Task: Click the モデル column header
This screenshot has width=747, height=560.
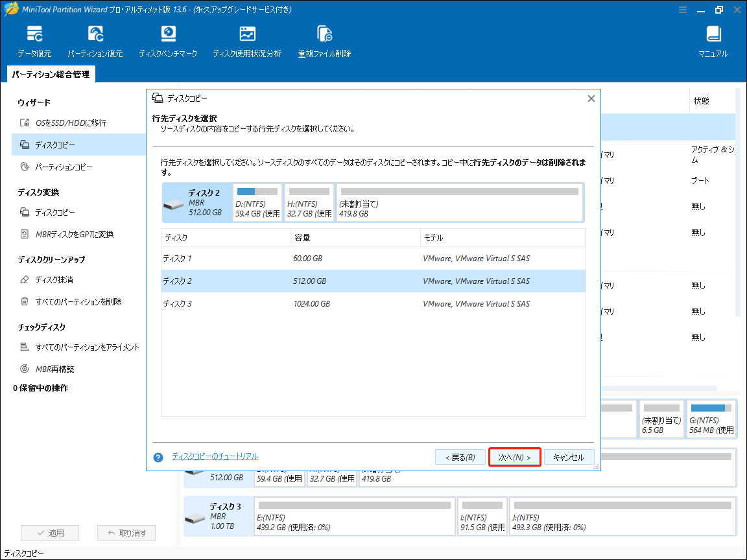Action: [503, 238]
